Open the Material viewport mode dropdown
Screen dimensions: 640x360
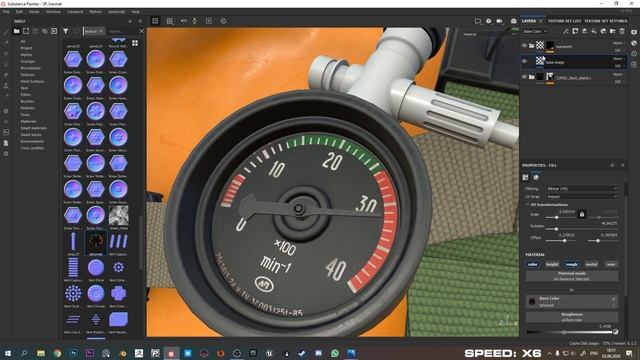click(x=489, y=34)
